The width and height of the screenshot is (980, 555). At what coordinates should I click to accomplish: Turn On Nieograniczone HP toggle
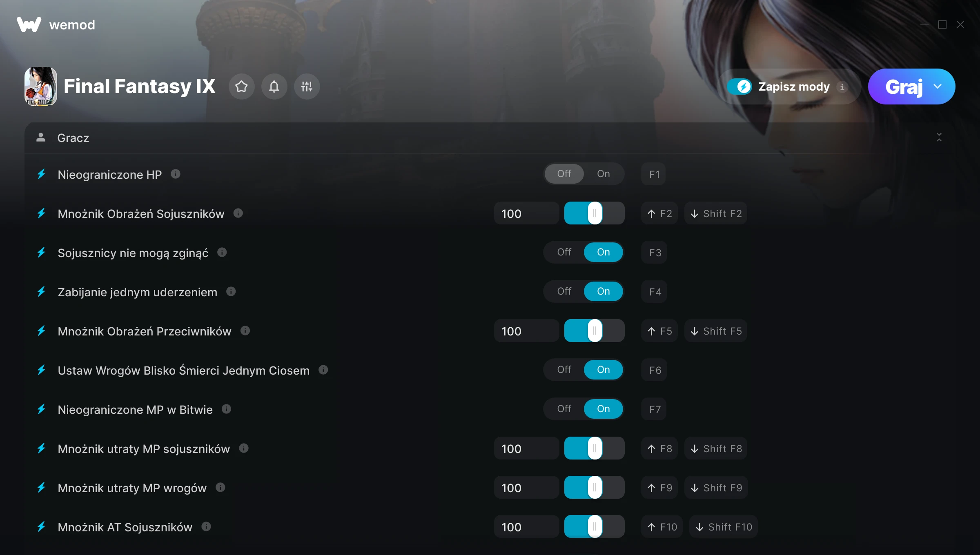click(604, 174)
